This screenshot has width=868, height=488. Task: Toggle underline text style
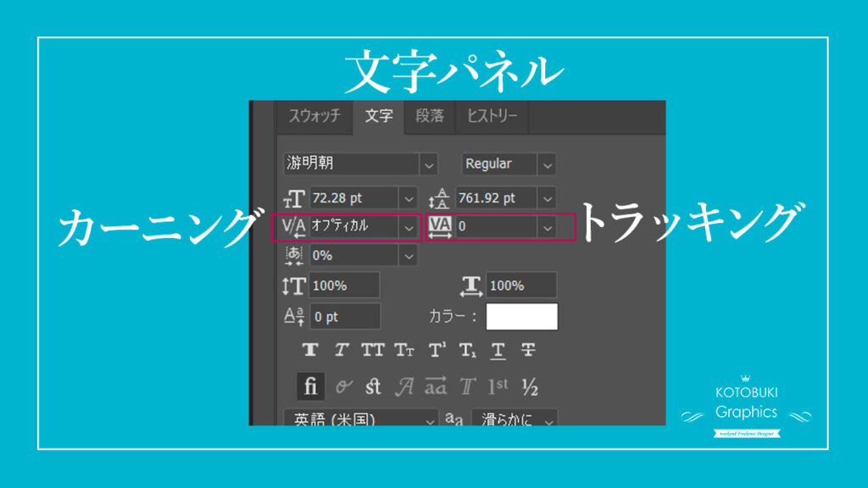498,350
